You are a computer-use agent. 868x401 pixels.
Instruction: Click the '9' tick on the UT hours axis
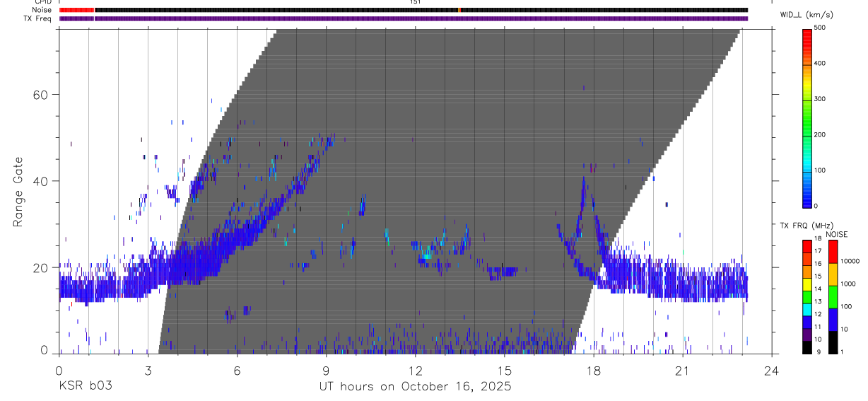pos(326,370)
